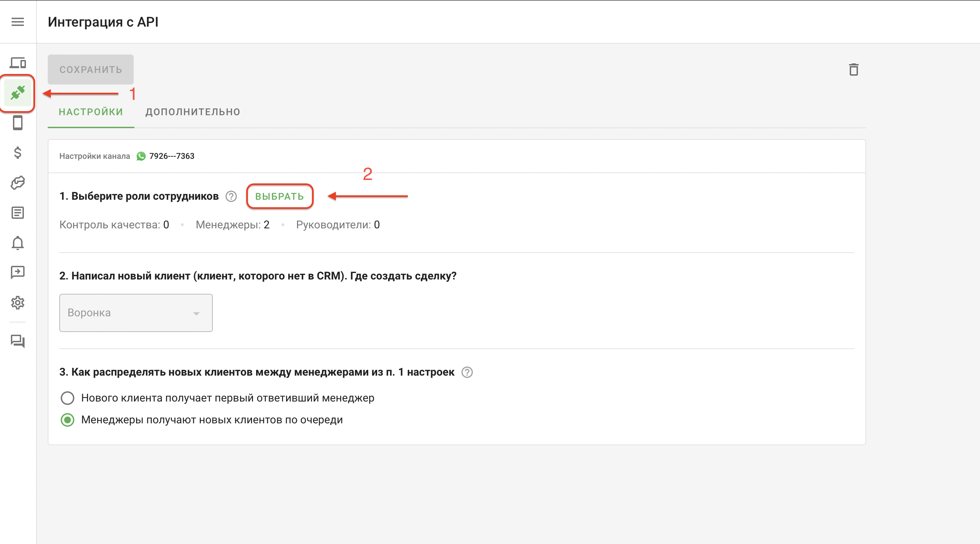Click the smartphone icon in sidebar

[x=17, y=123]
